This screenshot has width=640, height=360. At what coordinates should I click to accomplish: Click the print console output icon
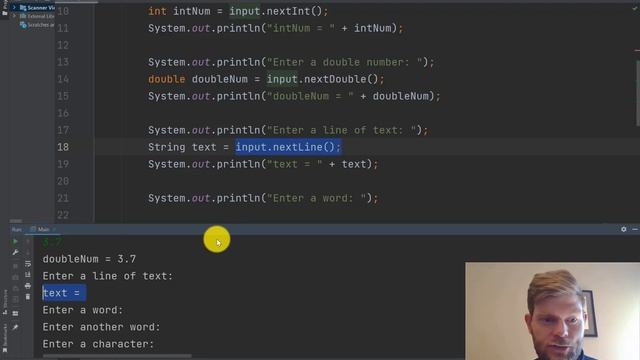28,286
